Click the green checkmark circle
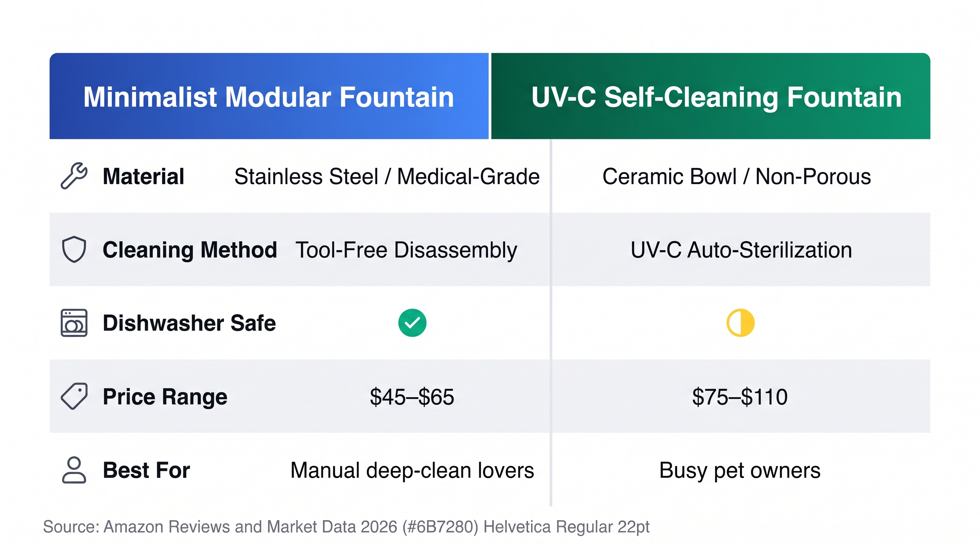 [x=412, y=323]
